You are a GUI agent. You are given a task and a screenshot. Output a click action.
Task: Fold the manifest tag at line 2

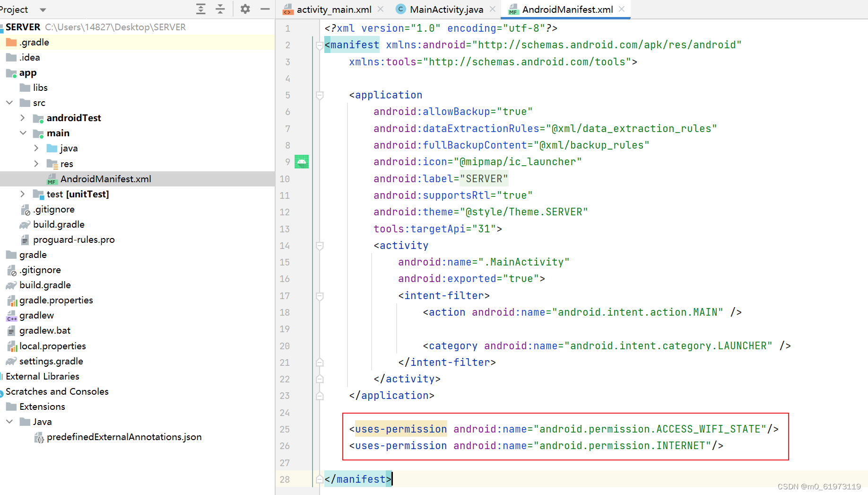(320, 45)
